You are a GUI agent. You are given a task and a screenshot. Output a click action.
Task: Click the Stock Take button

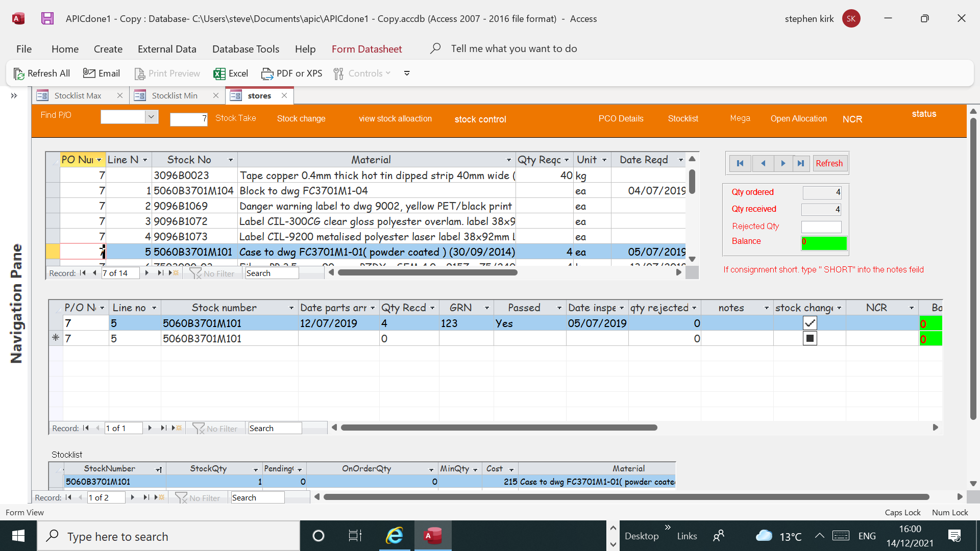236,118
